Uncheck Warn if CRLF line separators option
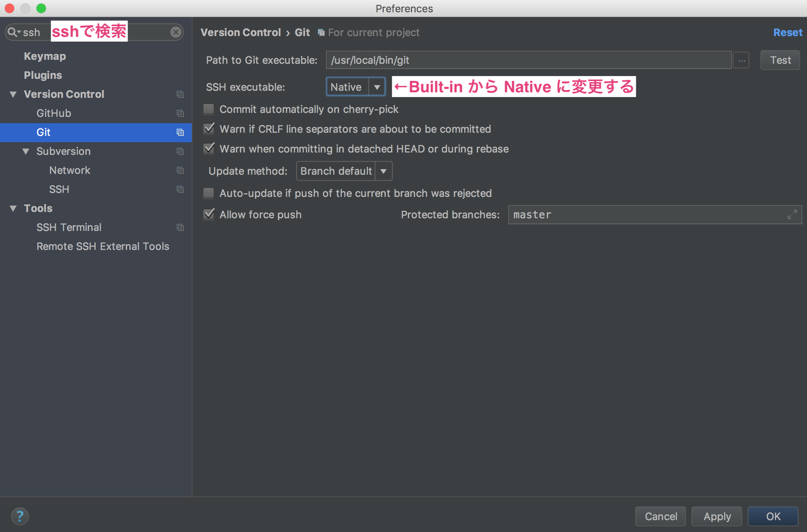The height and width of the screenshot is (532, 807). [x=209, y=129]
